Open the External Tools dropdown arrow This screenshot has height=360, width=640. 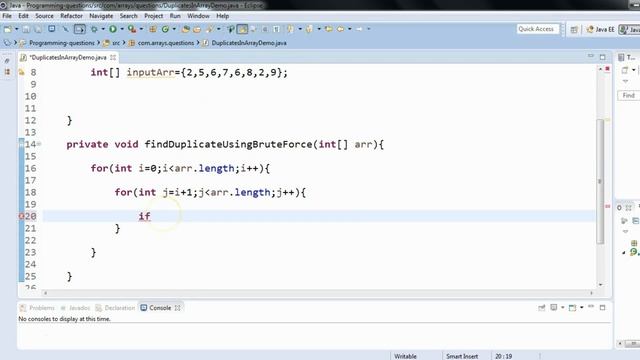pyautogui.click(x=141, y=29)
